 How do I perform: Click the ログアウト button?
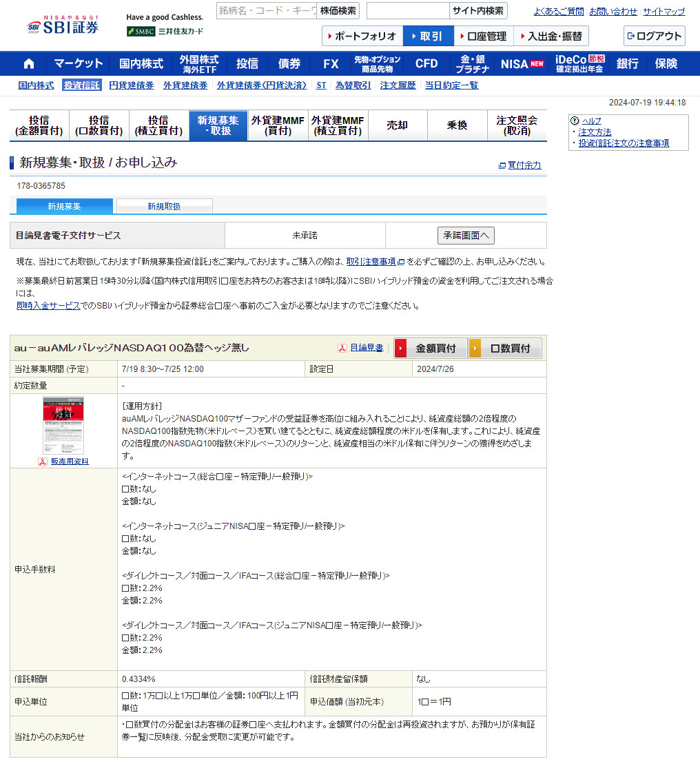coord(654,36)
